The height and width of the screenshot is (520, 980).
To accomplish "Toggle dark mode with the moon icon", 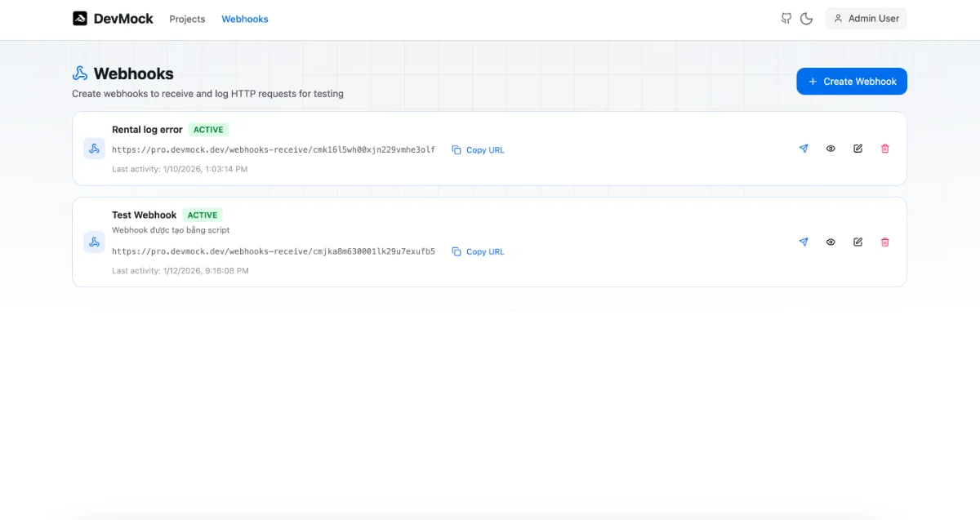I will coord(807,18).
